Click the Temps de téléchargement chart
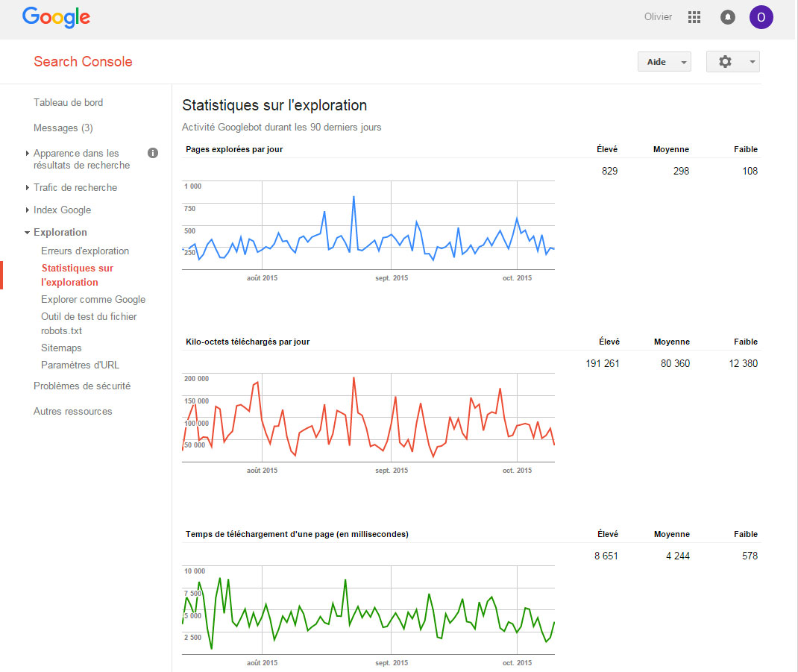Viewport: 798px width, 672px height. click(x=368, y=610)
